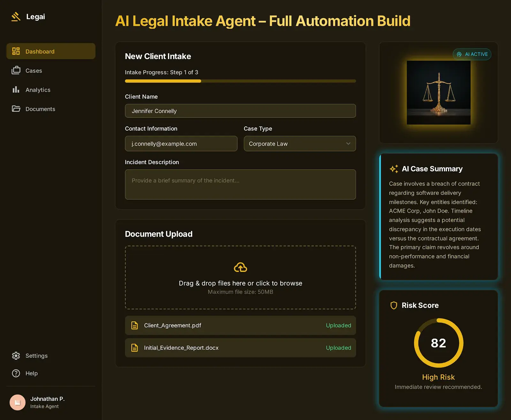Click the Help question mark icon
Viewport: 511px width, 420px height.
coord(16,373)
